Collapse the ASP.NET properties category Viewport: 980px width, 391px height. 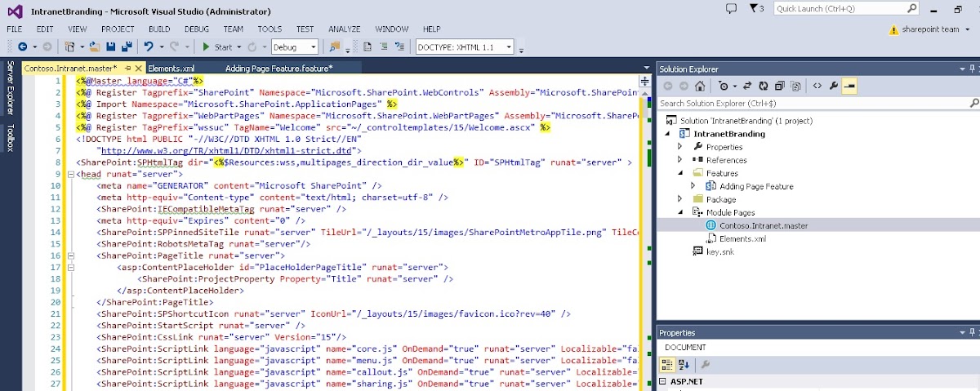tap(662, 382)
